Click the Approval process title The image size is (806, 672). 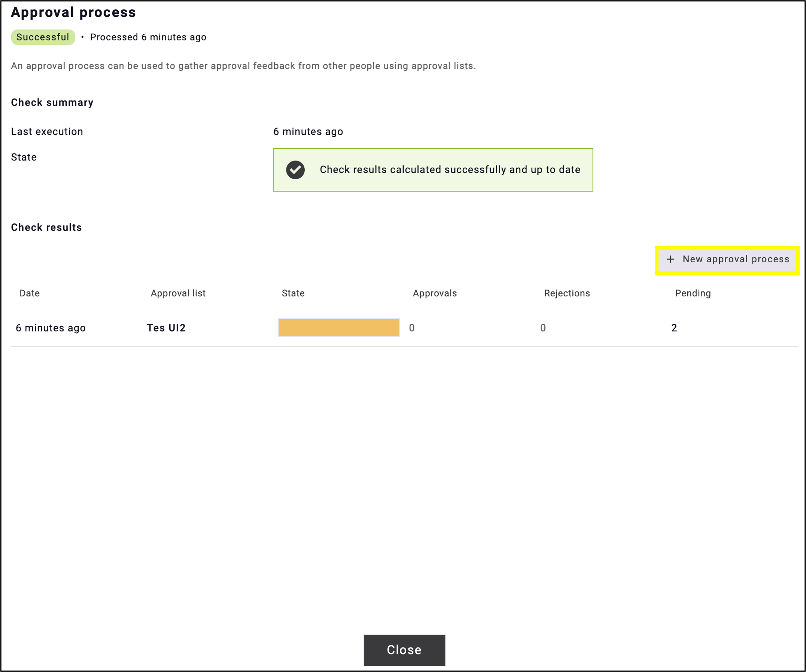[73, 12]
